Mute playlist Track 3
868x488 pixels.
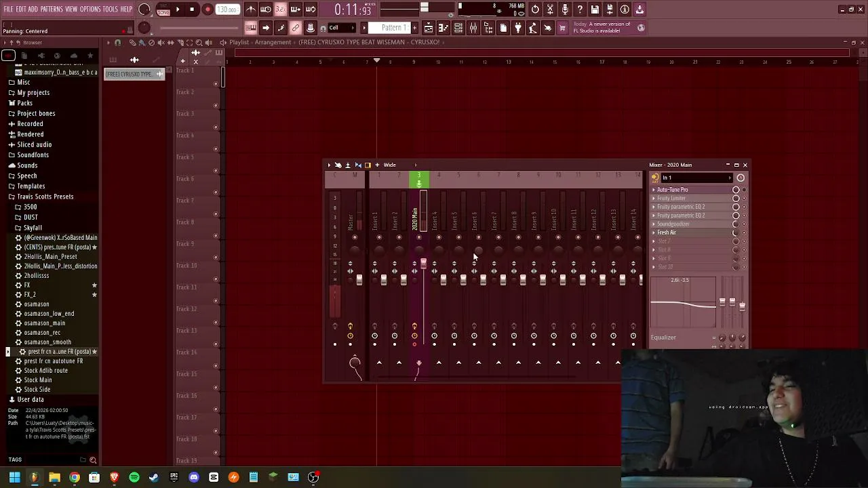[x=216, y=127]
